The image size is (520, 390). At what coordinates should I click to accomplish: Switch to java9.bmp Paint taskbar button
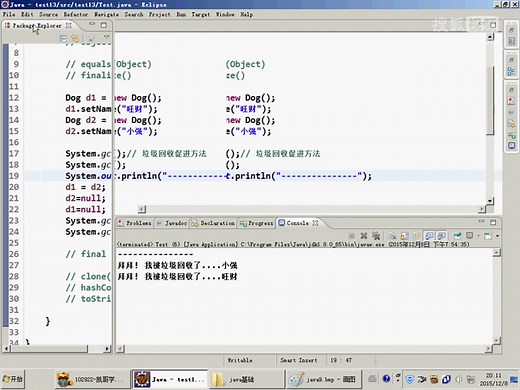[x=323, y=379]
